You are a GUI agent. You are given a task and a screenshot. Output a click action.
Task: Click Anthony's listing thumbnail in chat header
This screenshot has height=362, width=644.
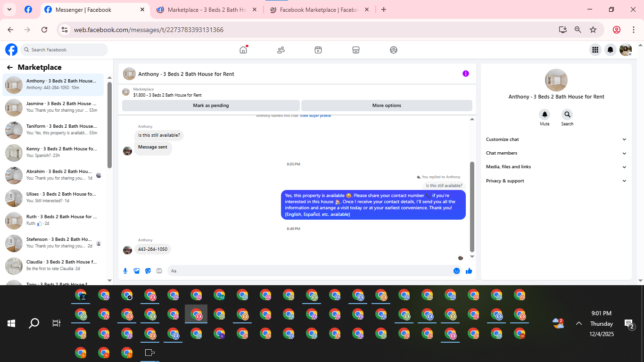click(129, 74)
